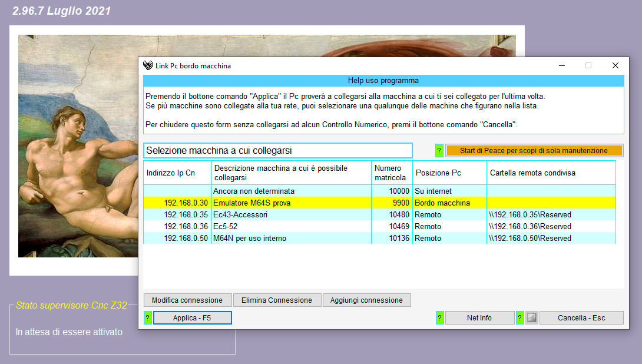
Task: Click the Numero matricola column header
Action: [392, 173]
